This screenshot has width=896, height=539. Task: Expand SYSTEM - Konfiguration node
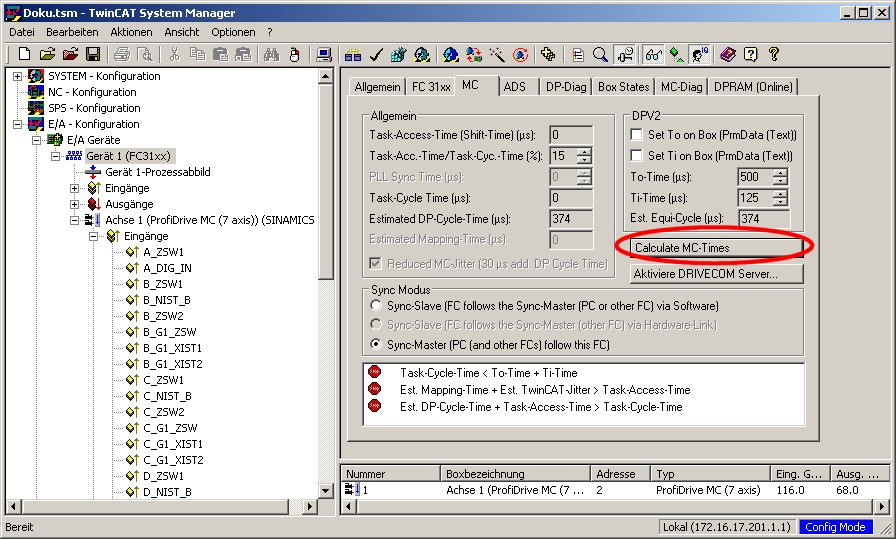pyautogui.click(x=17, y=76)
